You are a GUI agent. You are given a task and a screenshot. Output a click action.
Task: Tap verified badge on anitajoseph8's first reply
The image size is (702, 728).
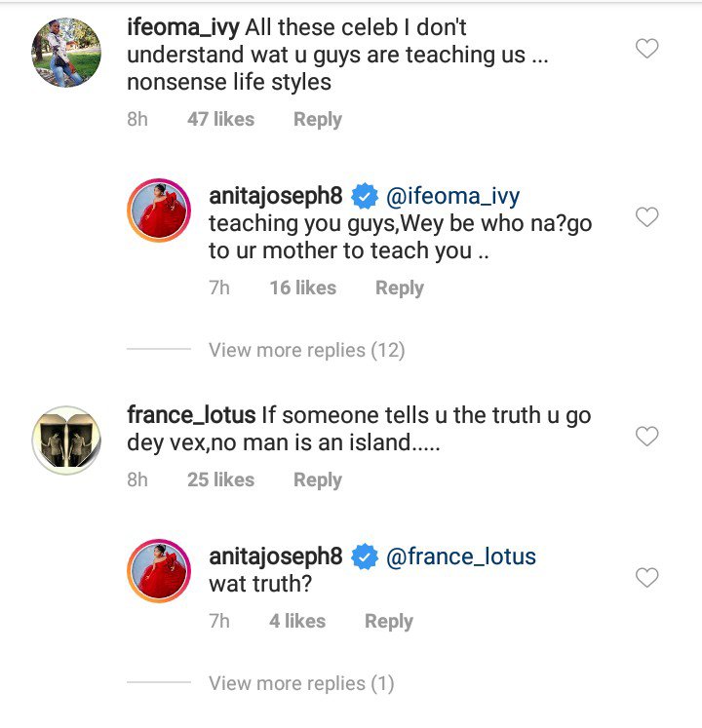click(x=365, y=196)
